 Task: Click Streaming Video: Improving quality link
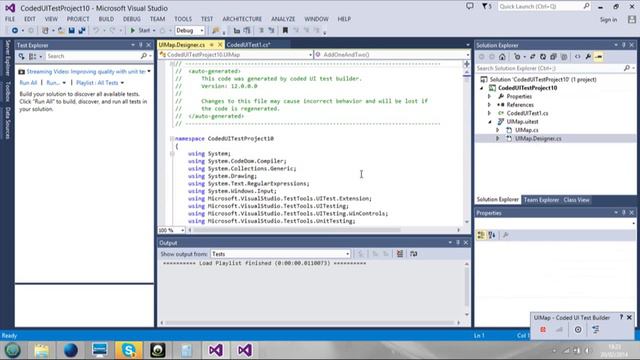tap(86, 72)
